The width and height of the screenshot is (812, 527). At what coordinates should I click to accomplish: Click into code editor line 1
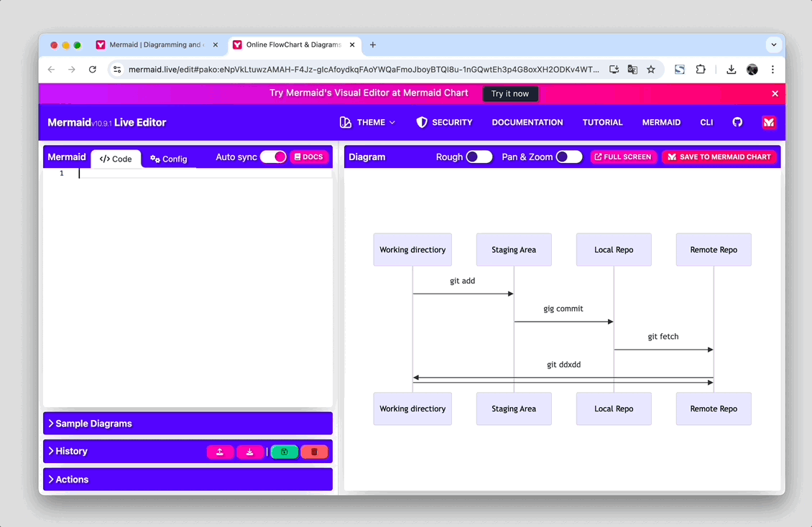pos(205,174)
